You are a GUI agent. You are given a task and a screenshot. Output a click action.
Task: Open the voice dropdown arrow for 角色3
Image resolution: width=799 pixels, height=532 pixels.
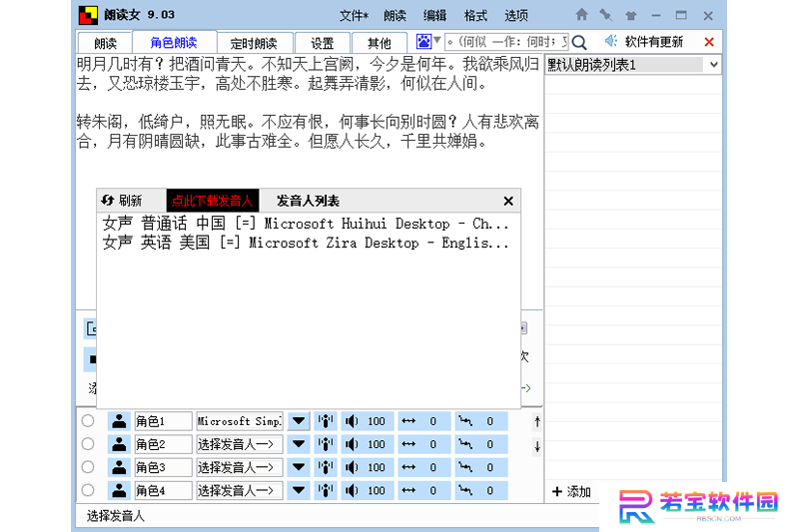[x=299, y=467]
